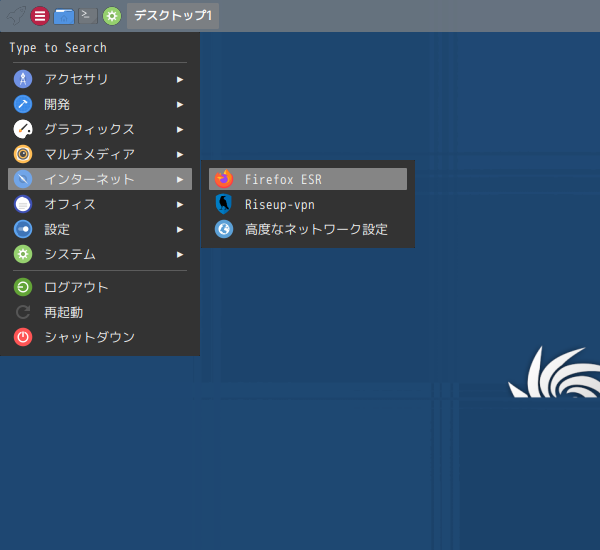Click the グラフィックス palette icon
The width and height of the screenshot is (600, 550).
point(23,129)
